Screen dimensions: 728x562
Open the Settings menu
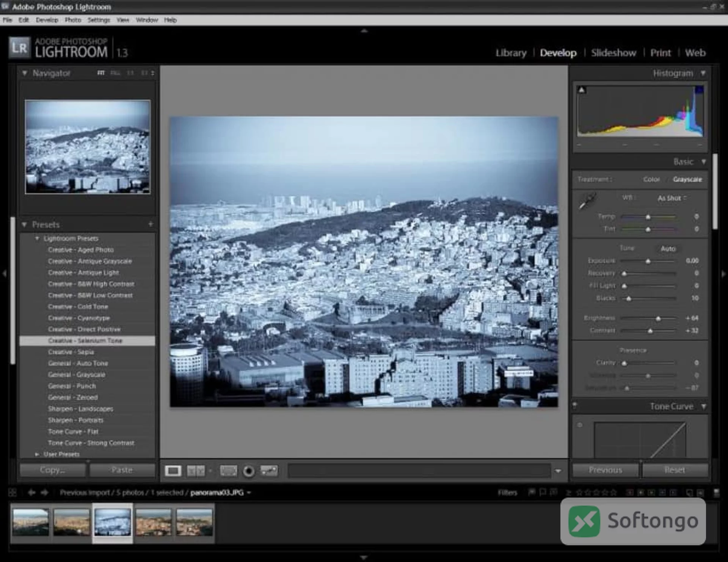(x=99, y=20)
